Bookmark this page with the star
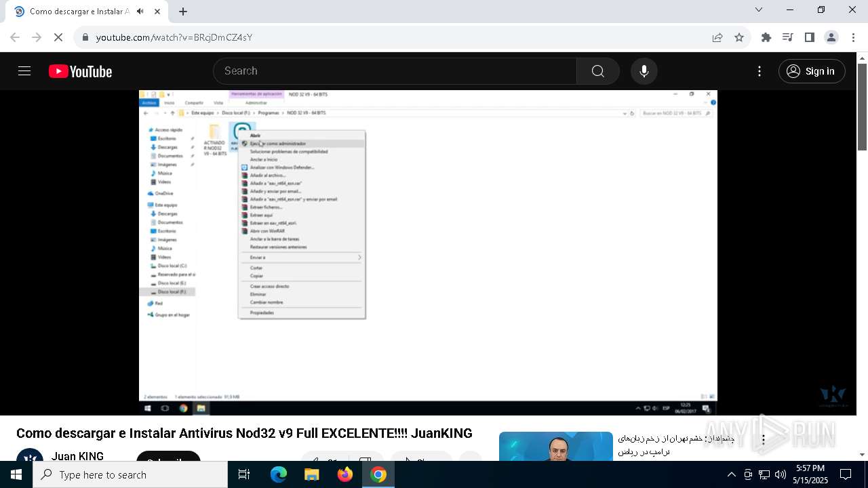Viewport: 868px width, 488px height. (739, 37)
